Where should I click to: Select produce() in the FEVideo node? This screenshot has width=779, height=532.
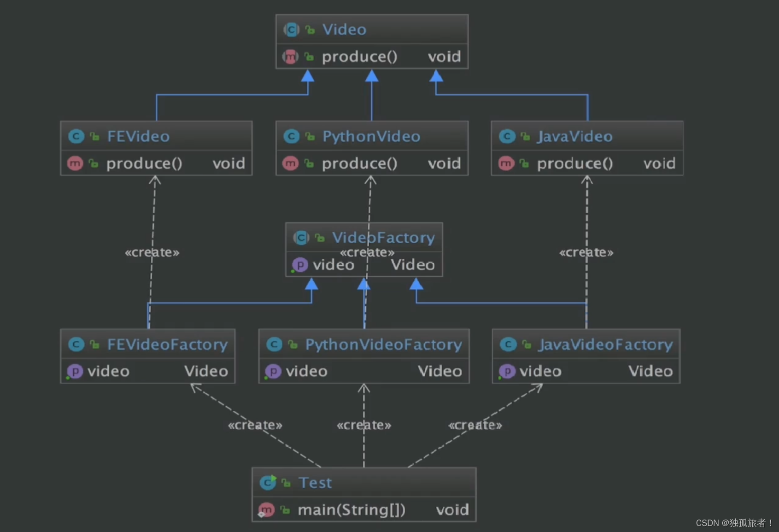click(x=144, y=164)
